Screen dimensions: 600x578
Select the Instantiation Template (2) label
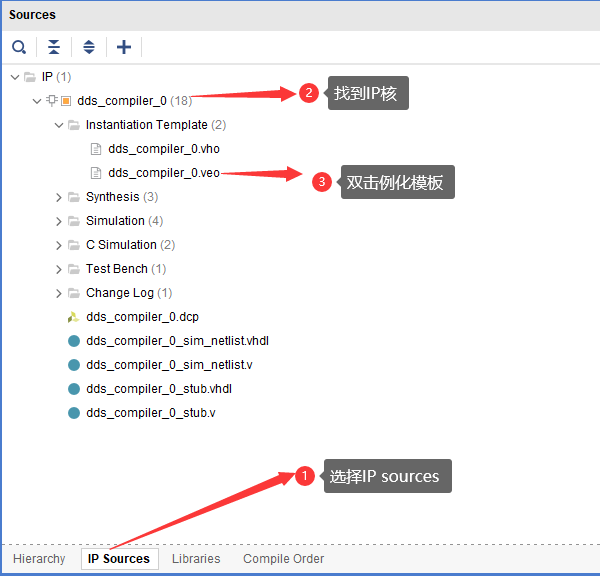coord(156,125)
